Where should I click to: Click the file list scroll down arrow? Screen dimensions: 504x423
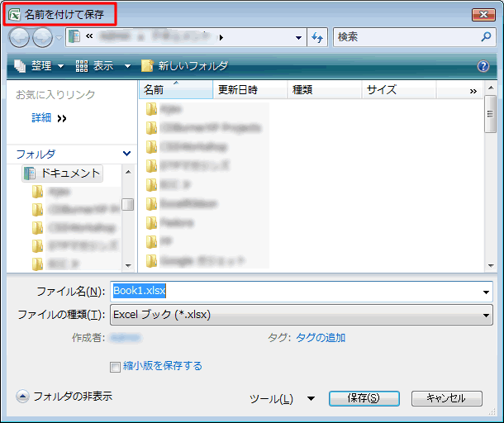tap(491, 265)
